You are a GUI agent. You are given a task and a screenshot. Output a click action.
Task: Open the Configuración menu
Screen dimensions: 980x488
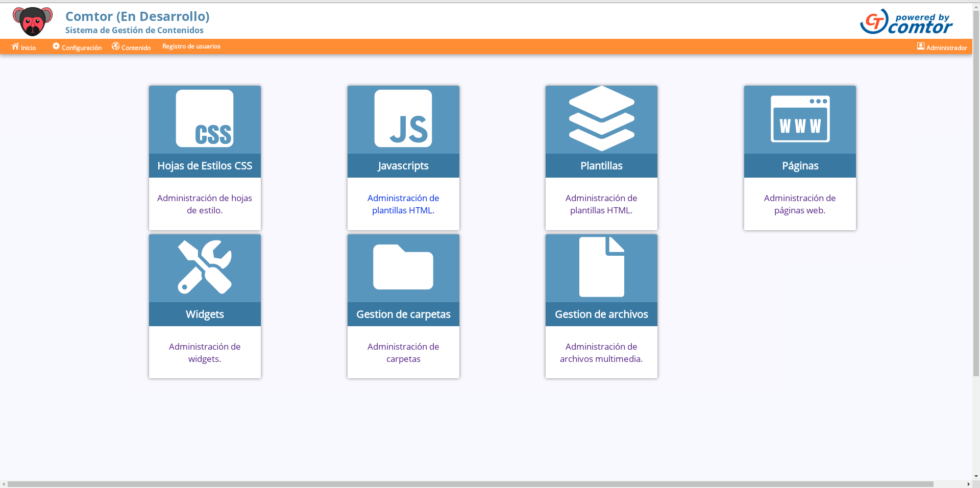pos(77,47)
